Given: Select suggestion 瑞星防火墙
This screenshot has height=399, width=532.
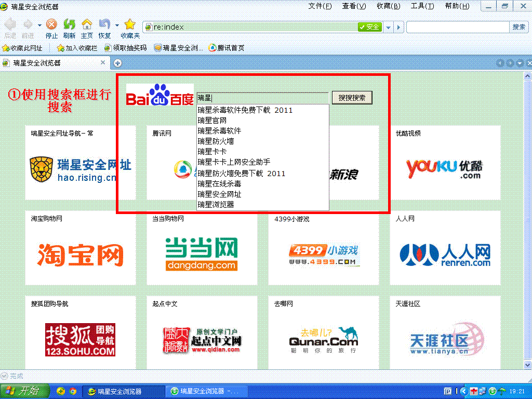Looking at the screenshot, I should tap(262, 141).
